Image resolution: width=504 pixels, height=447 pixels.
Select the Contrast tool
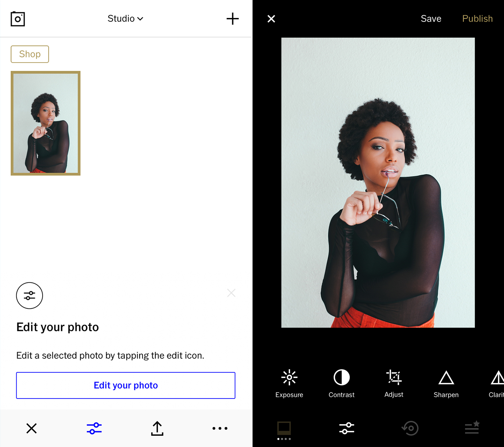[x=342, y=383]
